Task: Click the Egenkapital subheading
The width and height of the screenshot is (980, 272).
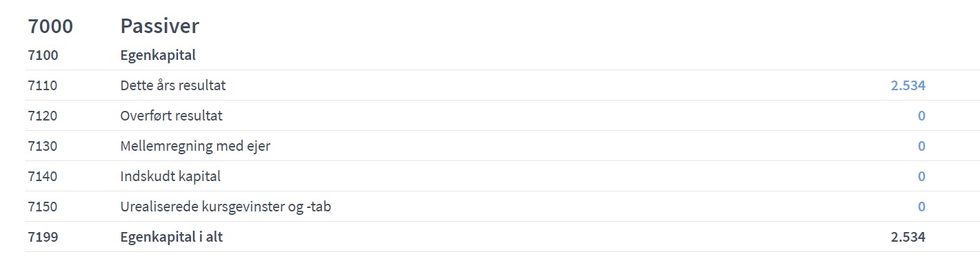Action: 158,55
